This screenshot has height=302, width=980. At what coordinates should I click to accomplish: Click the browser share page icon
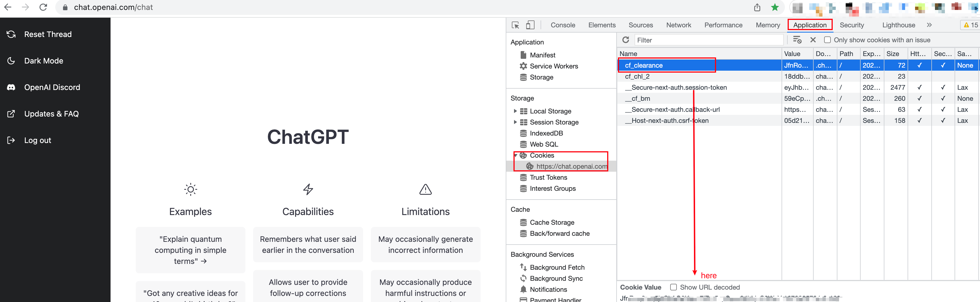point(757,7)
